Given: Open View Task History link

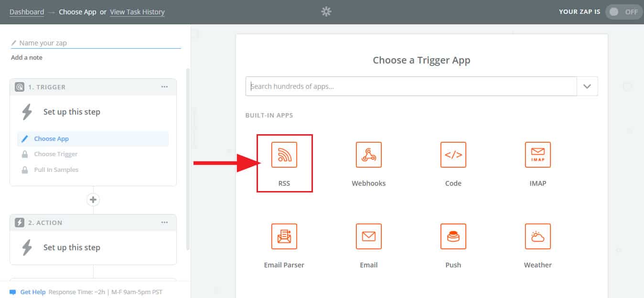Looking at the screenshot, I should [x=137, y=12].
